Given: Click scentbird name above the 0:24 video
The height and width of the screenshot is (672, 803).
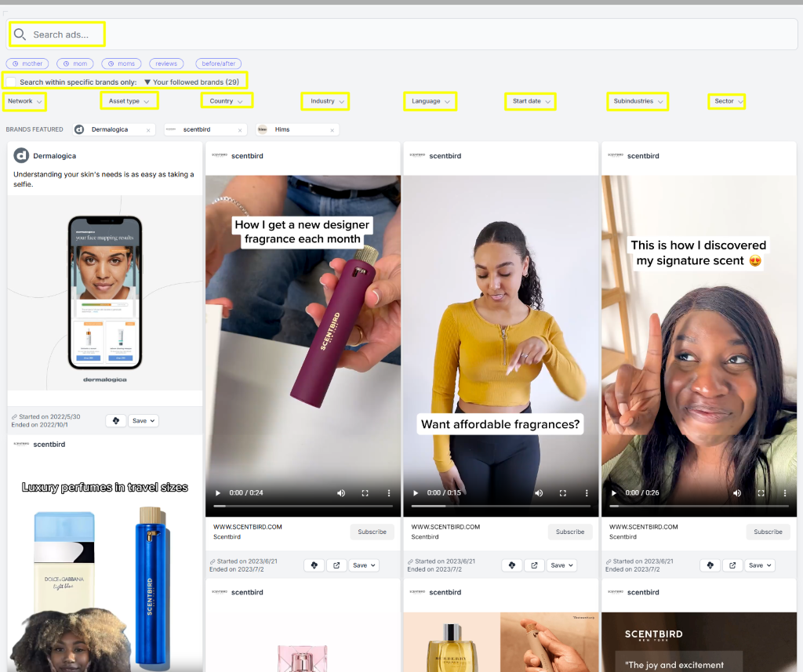Looking at the screenshot, I should point(247,156).
